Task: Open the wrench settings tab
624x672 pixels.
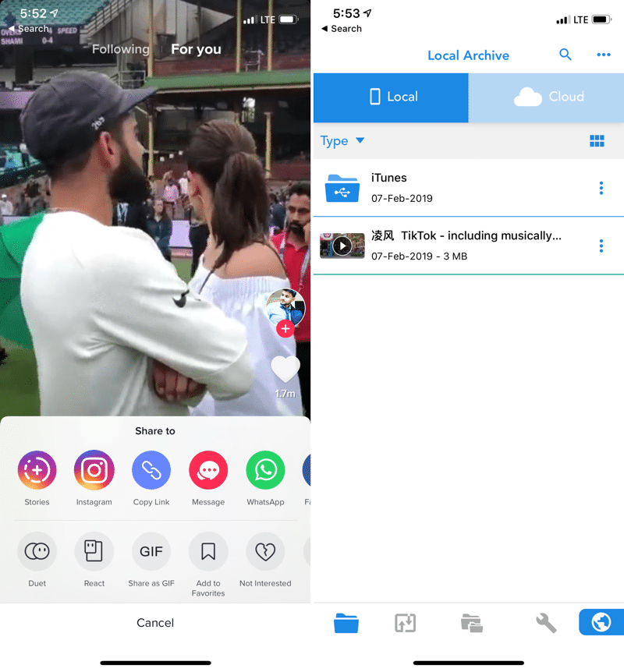Action: click(545, 622)
